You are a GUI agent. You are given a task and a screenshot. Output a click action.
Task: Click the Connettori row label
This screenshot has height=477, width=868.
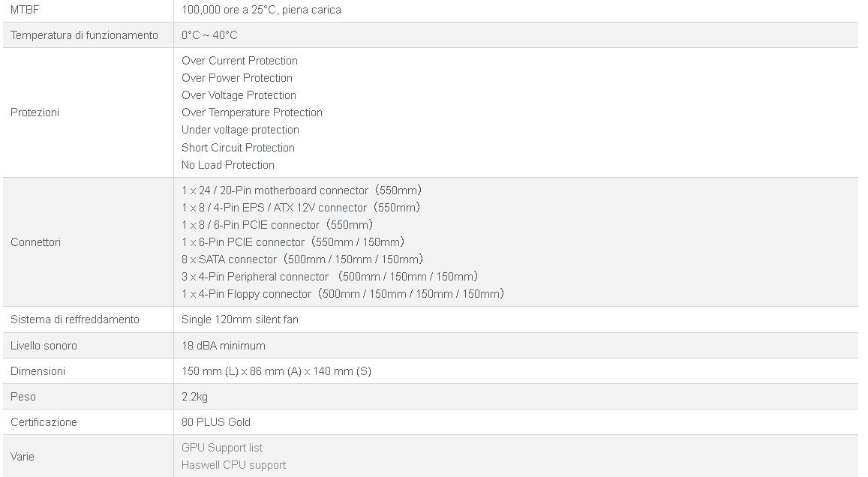(x=35, y=242)
